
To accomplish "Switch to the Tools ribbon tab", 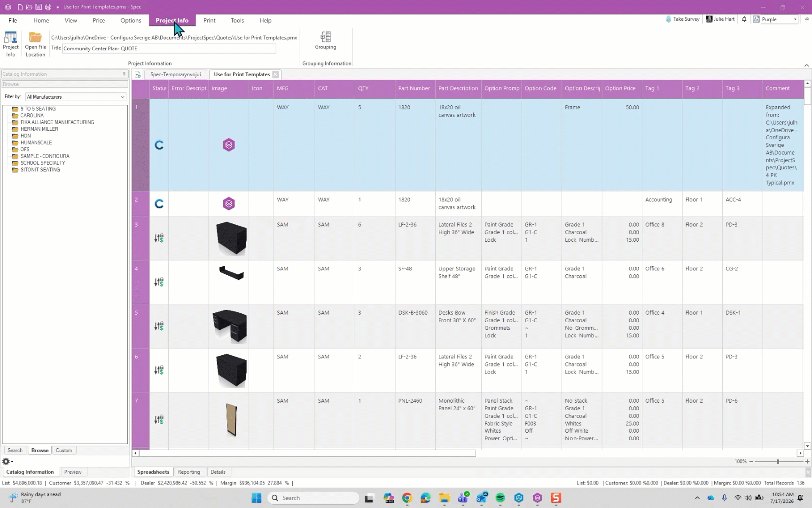I will pos(237,20).
